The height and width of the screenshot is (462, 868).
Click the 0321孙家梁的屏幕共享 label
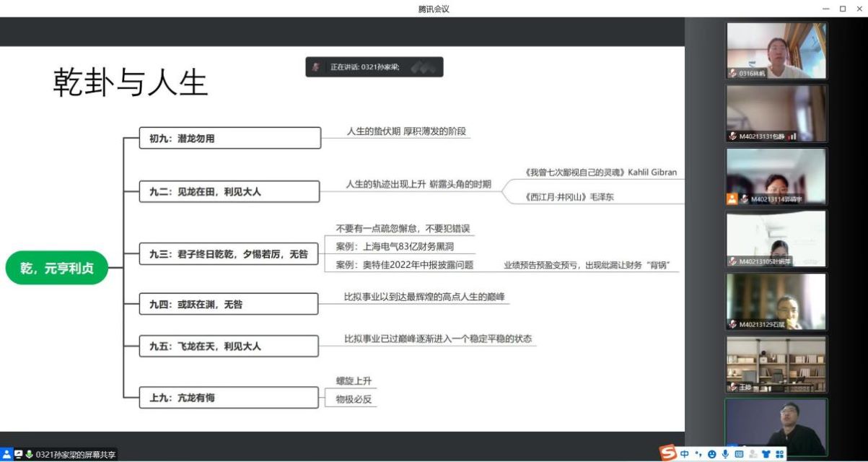pos(75,455)
